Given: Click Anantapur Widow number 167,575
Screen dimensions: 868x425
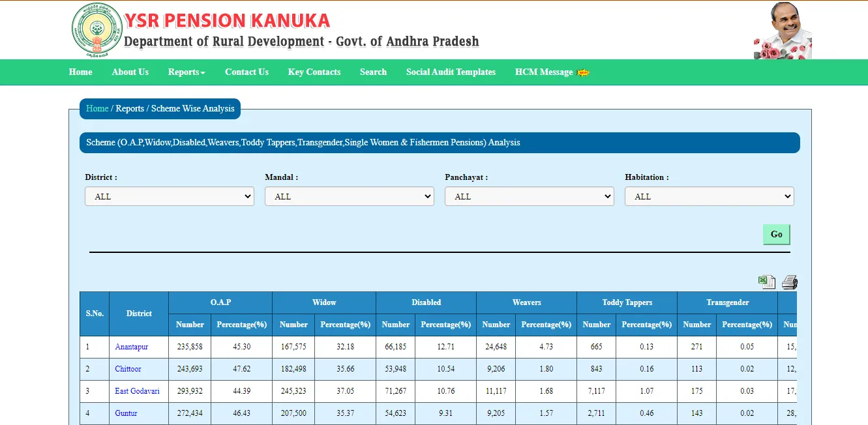Looking at the screenshot, I should coord(293,347).
